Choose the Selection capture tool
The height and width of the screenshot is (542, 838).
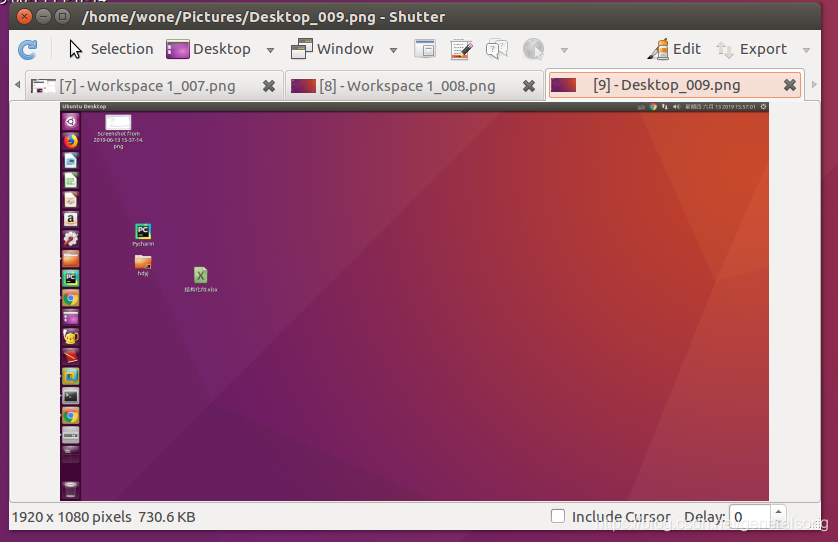[111, 49]
